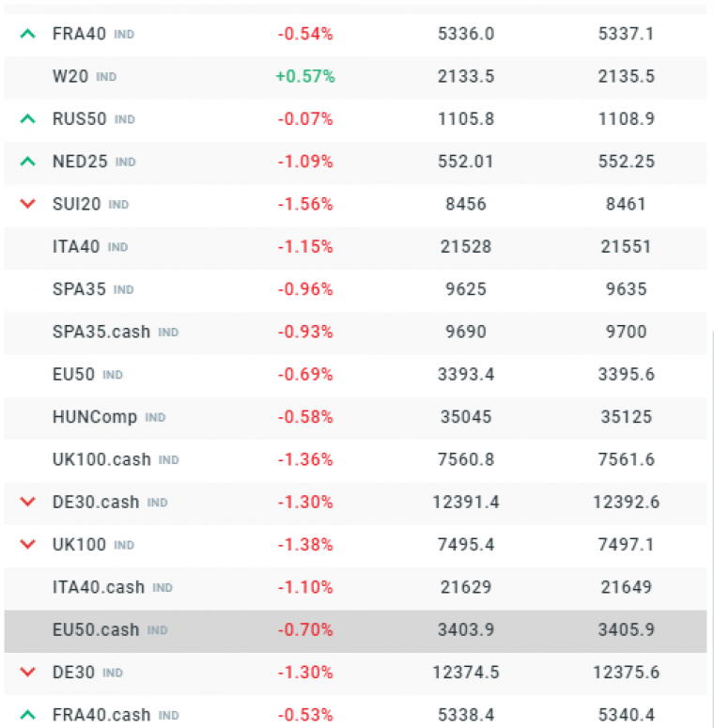The image size is (714, 728).
Task: Open the ITA40 instrument
Action: pyautogui.click(x=77, y=247)
